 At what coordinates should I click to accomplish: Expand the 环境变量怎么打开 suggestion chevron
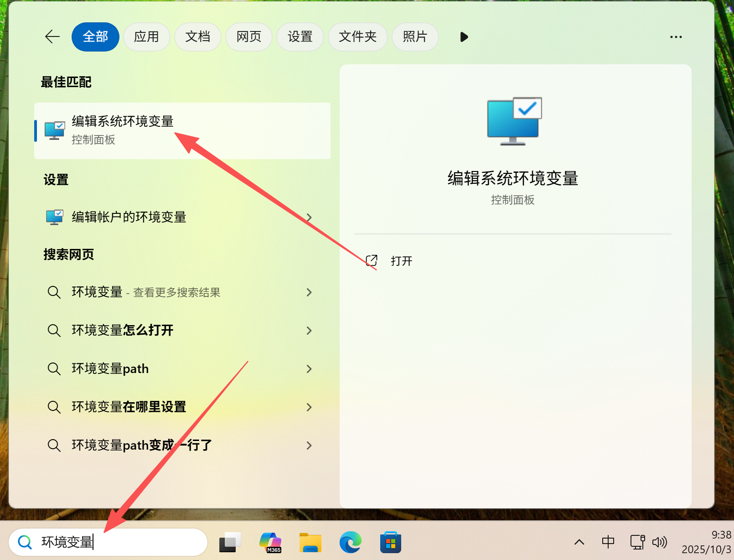click(309, 331)
